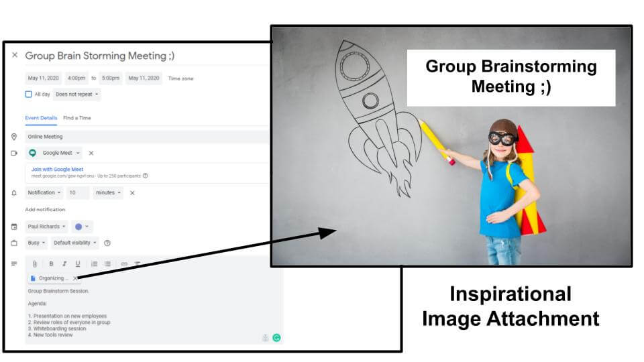Click the Join with Google Meet link

pos(57,169)
